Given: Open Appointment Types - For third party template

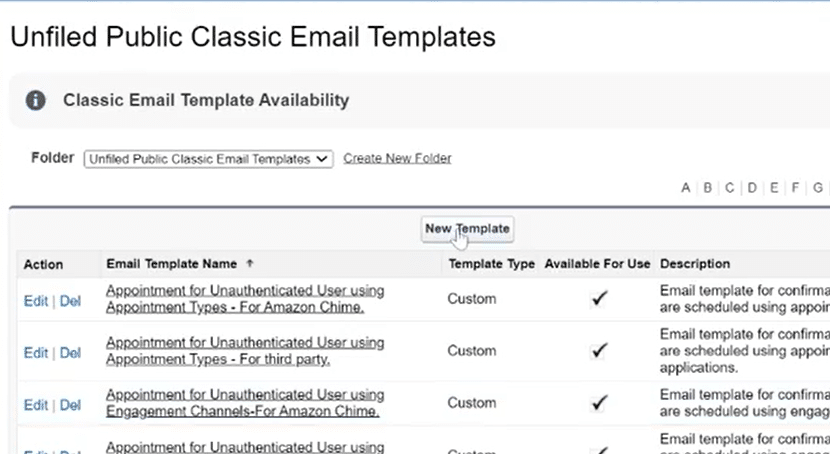Looking at the screenshot, I should [245, 351].
